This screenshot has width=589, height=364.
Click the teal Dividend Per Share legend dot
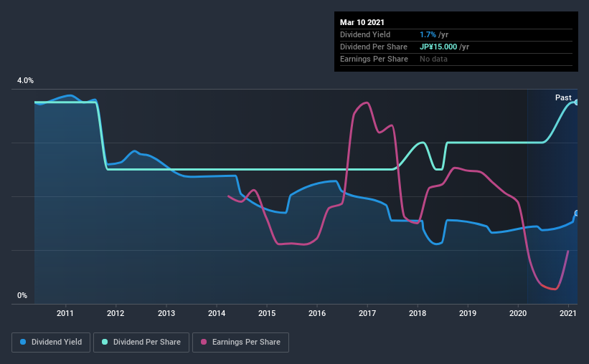click(105, 342)
